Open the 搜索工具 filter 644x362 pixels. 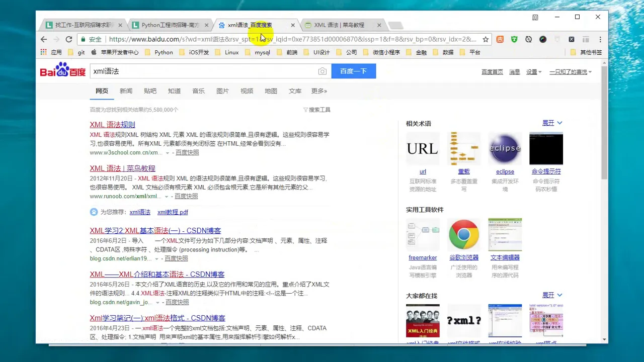tap(317, 110)
